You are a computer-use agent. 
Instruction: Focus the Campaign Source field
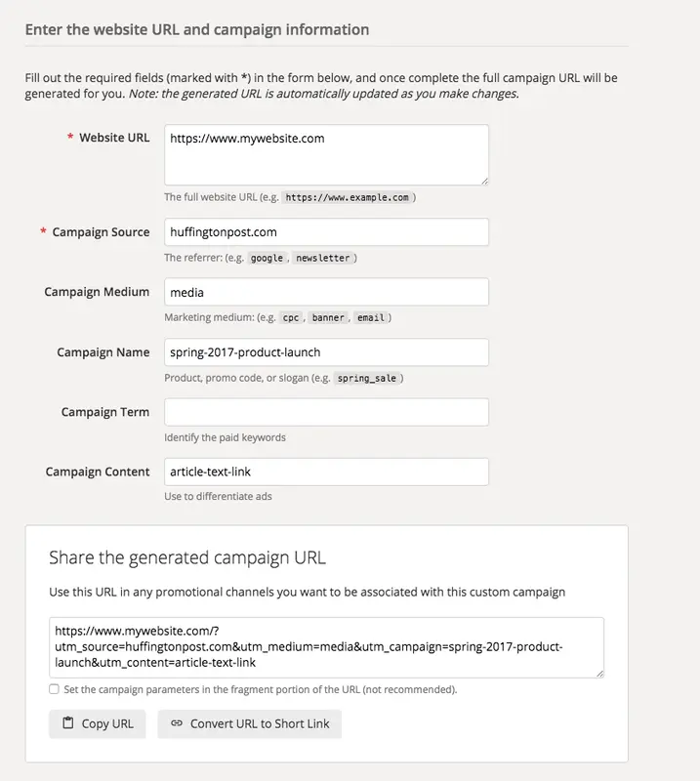326,232
